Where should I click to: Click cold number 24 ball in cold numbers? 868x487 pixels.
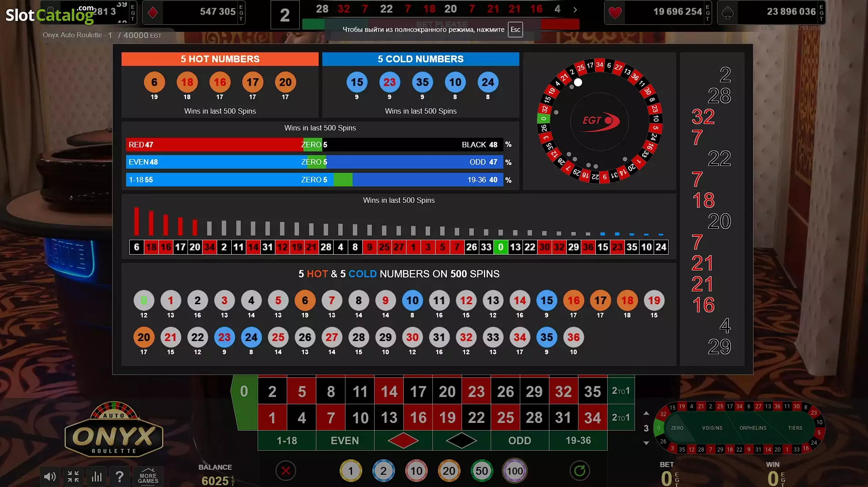[x=488, y=82]
